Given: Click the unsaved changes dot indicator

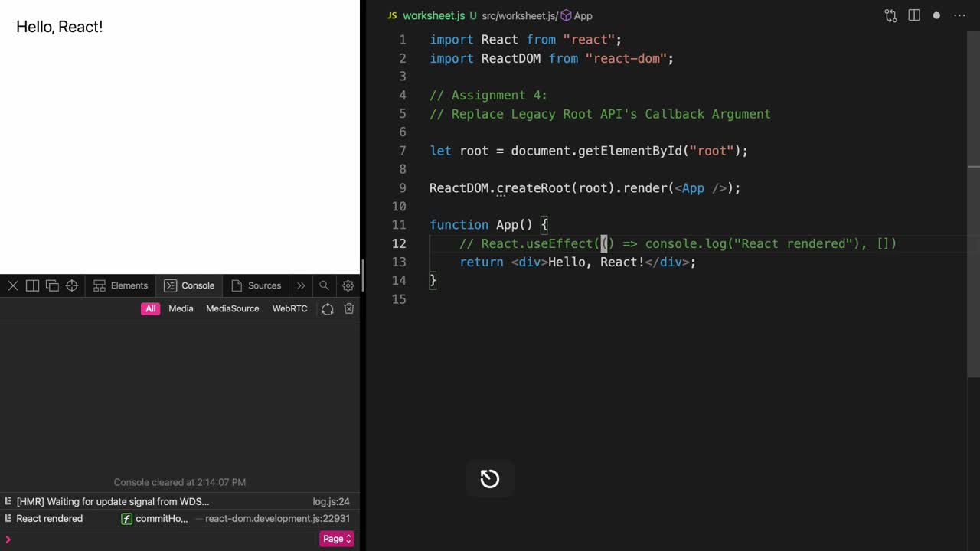Looking at the screenshot, I should [936, 15].
